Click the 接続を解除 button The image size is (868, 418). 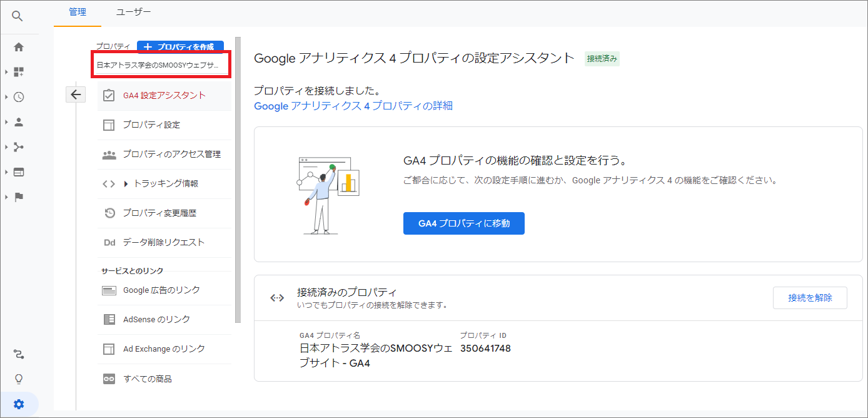point(810,298)
